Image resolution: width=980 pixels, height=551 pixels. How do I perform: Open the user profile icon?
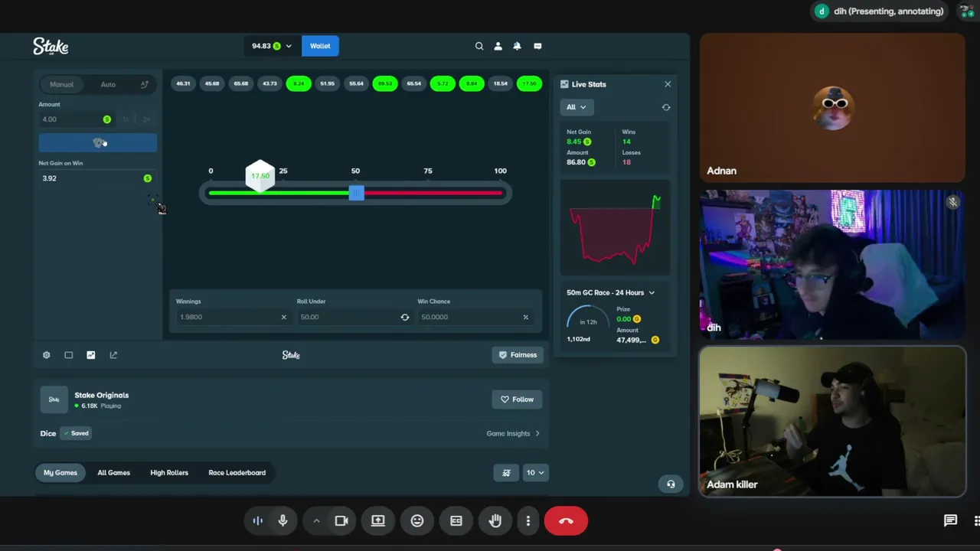point(498,46)
